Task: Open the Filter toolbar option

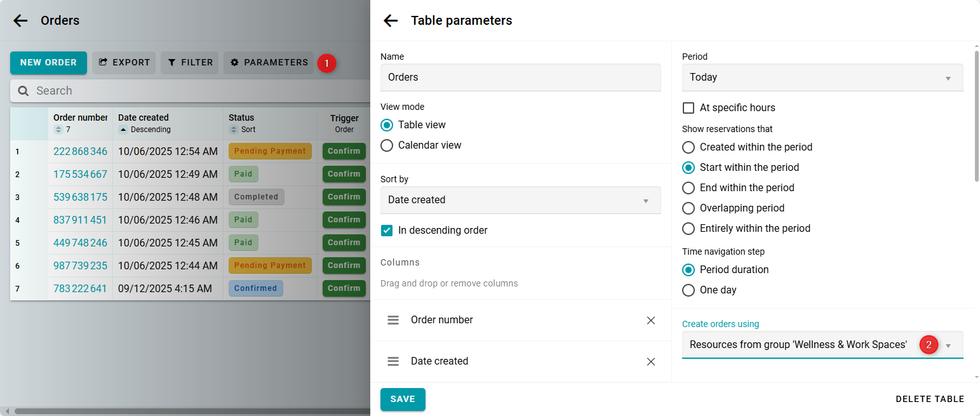Action: tap(190, 63)
